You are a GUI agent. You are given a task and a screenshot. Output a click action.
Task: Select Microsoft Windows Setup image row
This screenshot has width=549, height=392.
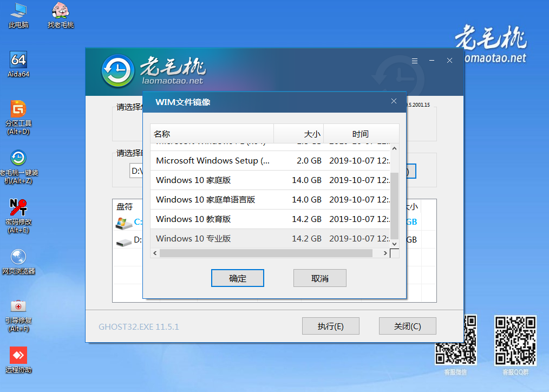click(x=270, y=161)
